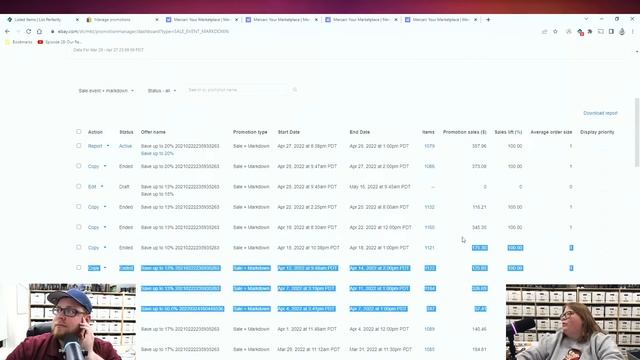Open the browser profile avatar icon

622,31
